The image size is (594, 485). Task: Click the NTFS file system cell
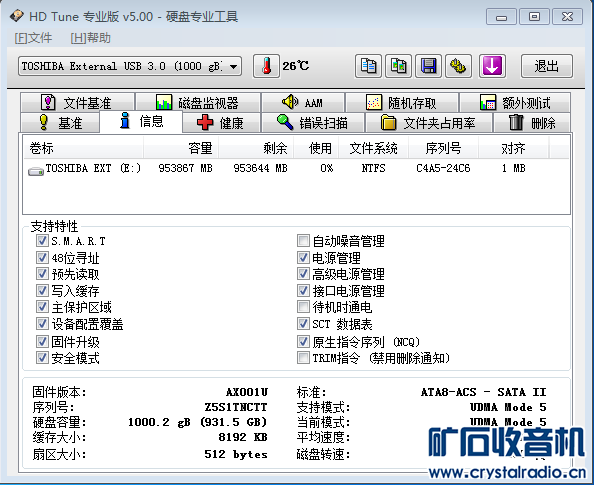[x=373, y=168]
